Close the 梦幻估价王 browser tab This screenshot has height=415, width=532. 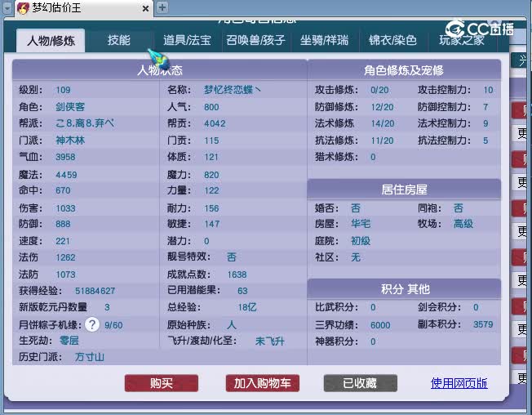point(145,8)
